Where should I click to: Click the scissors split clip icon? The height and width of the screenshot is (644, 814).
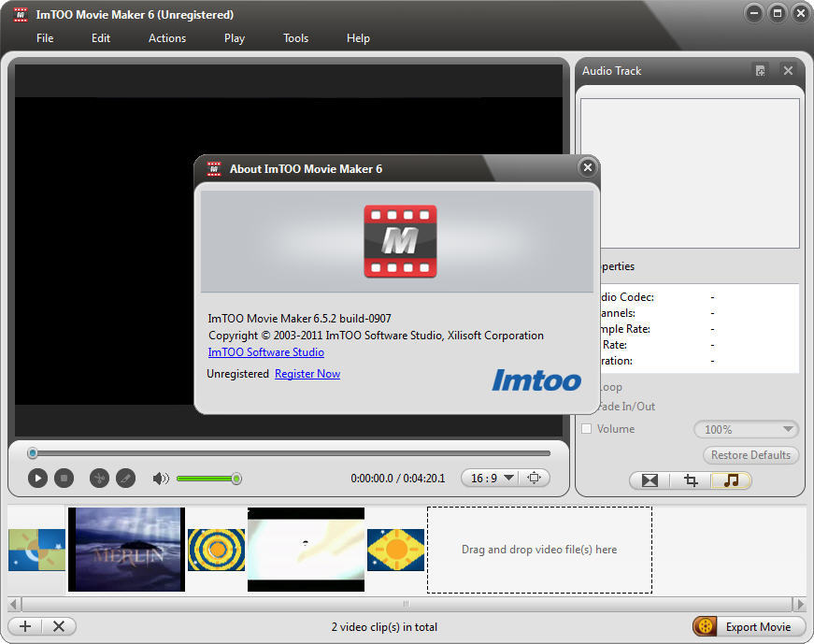point(98,478)
